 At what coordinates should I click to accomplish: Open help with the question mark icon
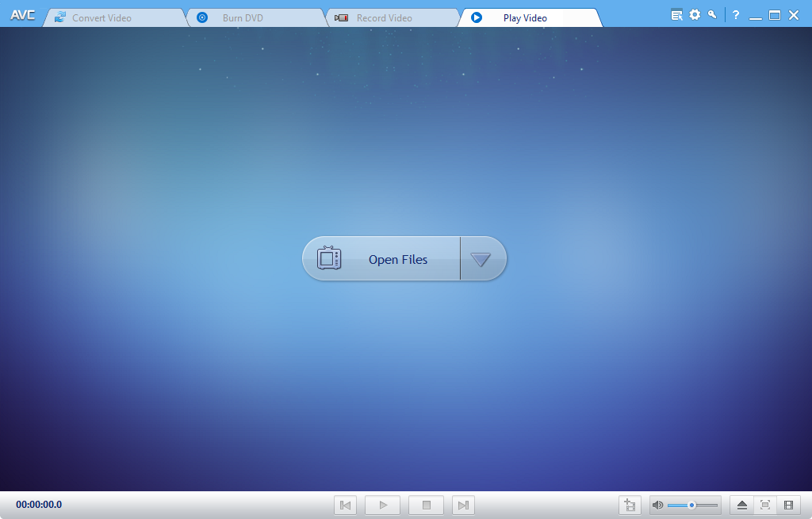736,14
